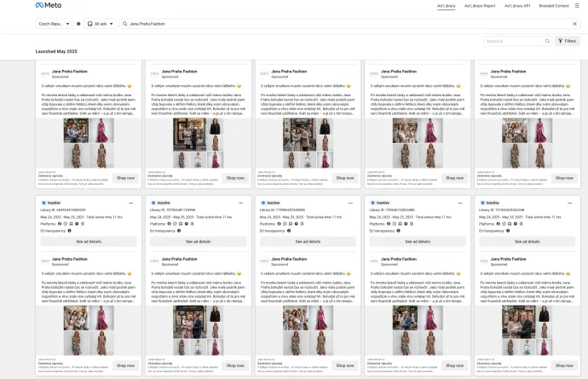Click EU transparency info icon, ad ID starting 7199
Screen dimensions: 588x379
click(289, 231)
